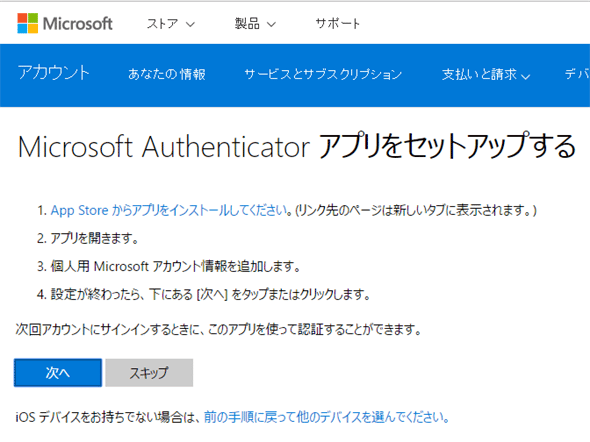590x442 pixels.
Task: Click the text (リンク先のページは新しいタブに表示されます。)
Action: [415, 210]
